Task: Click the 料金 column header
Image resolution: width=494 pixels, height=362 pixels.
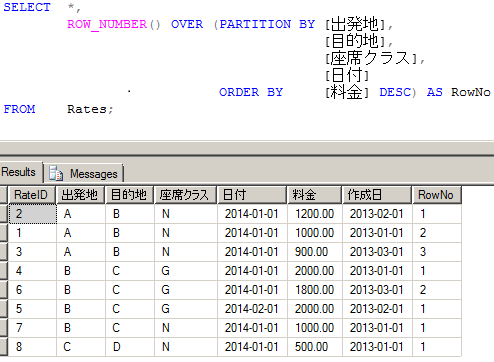Action: tap(314, 195)
